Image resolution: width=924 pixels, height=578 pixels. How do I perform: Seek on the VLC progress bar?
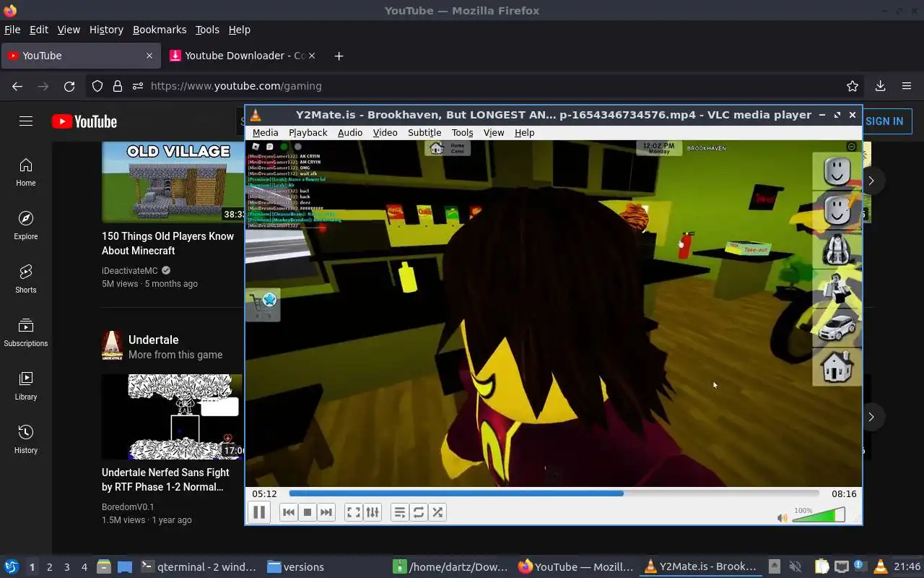pyautogui.click(x=554, y=493)
